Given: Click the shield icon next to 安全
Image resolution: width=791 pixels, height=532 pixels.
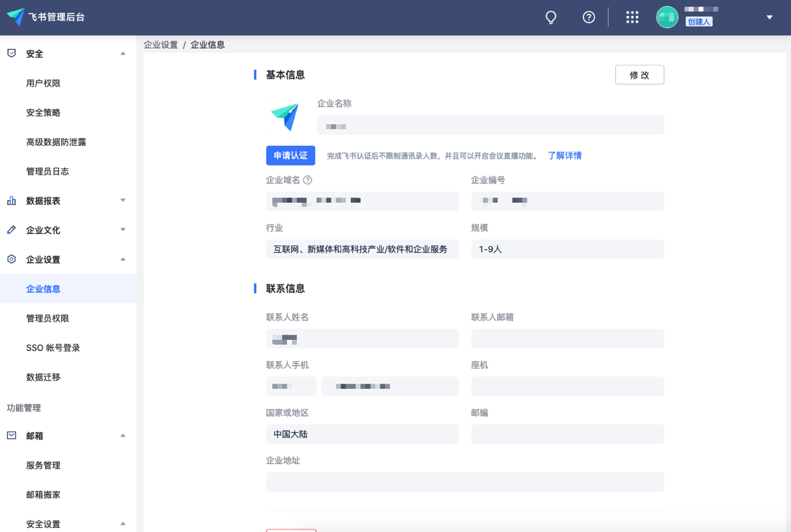Looking at the screenshot, I should click(x=11, y=53).
